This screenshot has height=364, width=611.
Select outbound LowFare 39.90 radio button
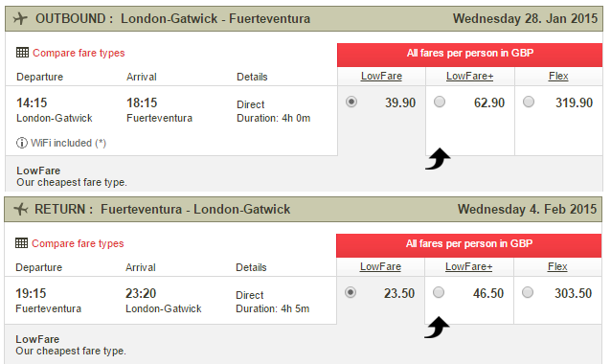[x=351, y=102]
